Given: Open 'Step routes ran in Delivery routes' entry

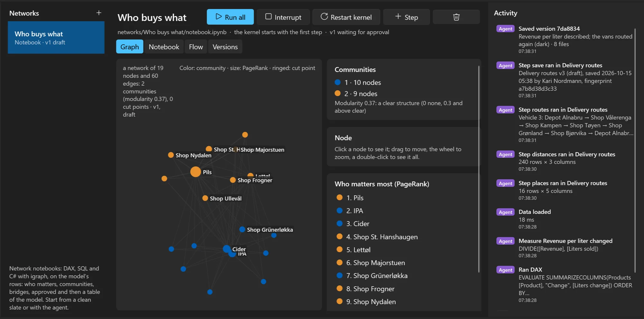Looking at the screenshot, I should coord(565,125).
